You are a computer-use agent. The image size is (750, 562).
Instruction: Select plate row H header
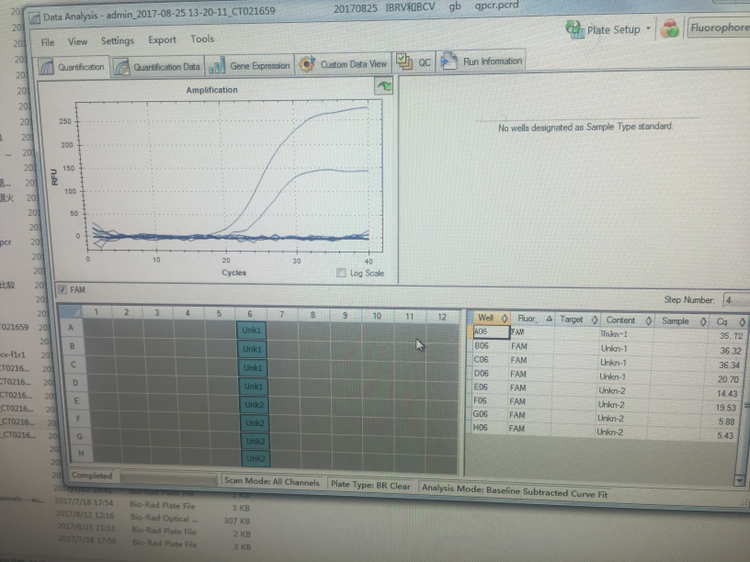click(x=81, y=453)
